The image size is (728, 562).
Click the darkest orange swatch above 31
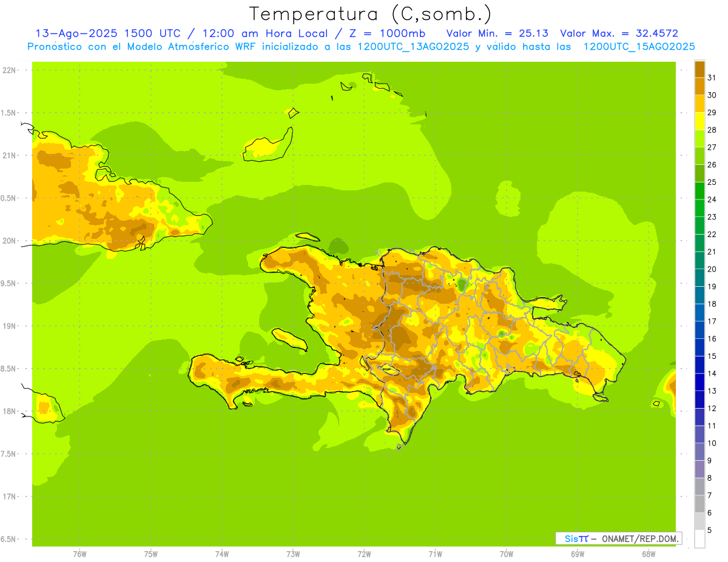point(699,69)
